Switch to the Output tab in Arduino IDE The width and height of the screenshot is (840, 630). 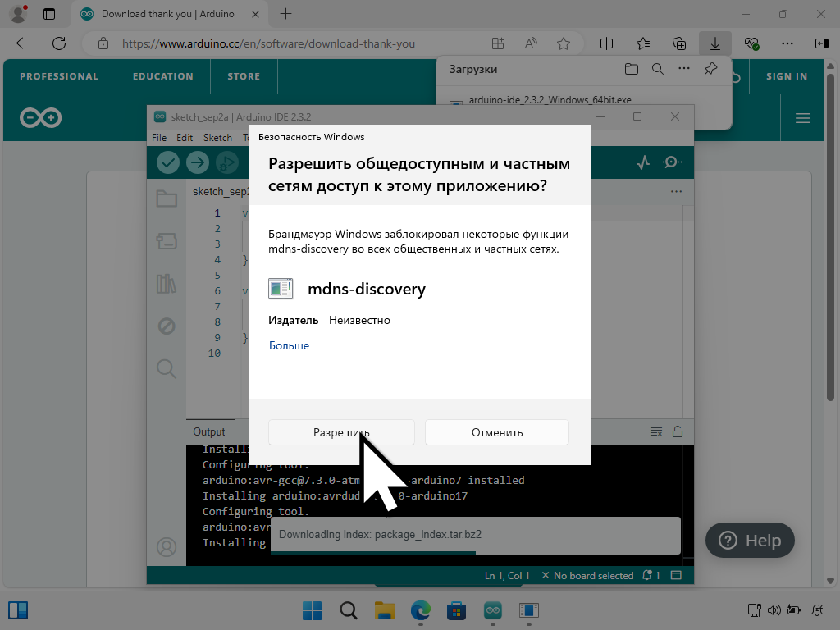pos(209,431)
